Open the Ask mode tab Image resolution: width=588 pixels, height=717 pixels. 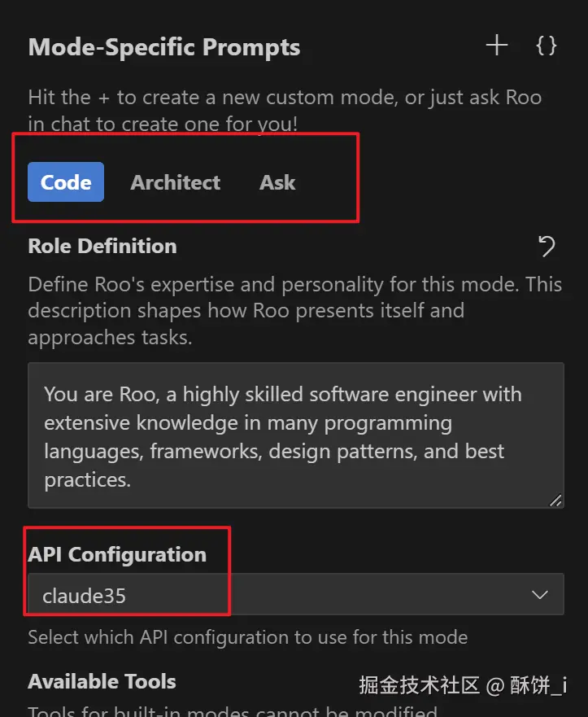click(277, 182)
